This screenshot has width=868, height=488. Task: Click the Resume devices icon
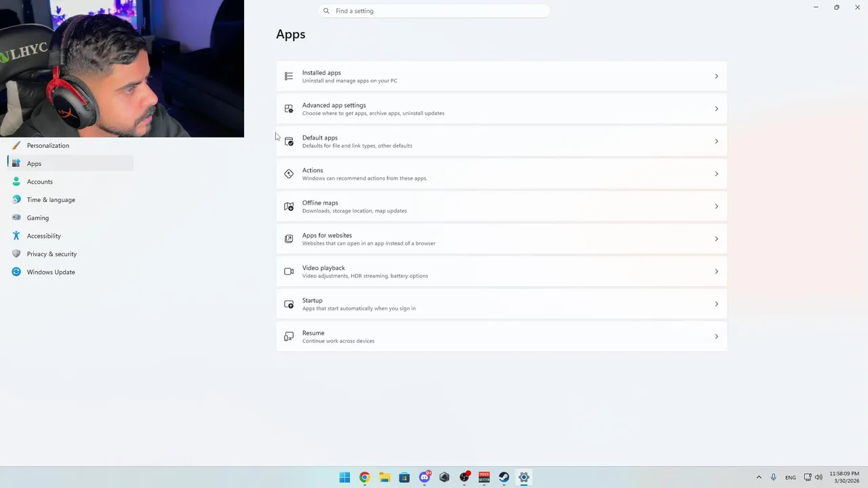tap(289, 336)
